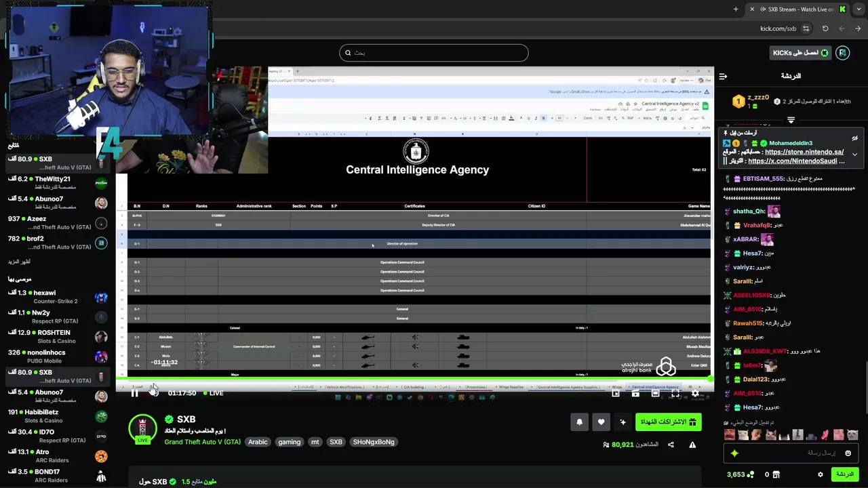
Task: Hide the pinned message with the eye-slash icon
Action: point(854,138)
